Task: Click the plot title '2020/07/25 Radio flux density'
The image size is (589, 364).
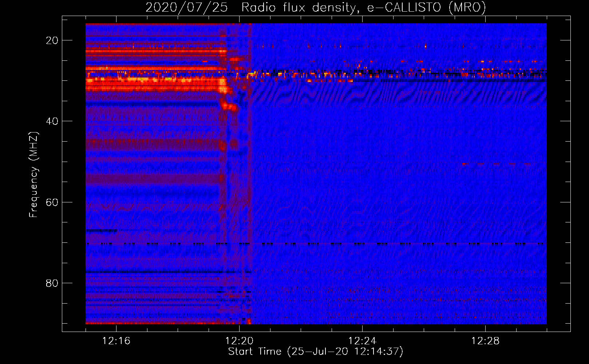Action: (x=316, y=7)
